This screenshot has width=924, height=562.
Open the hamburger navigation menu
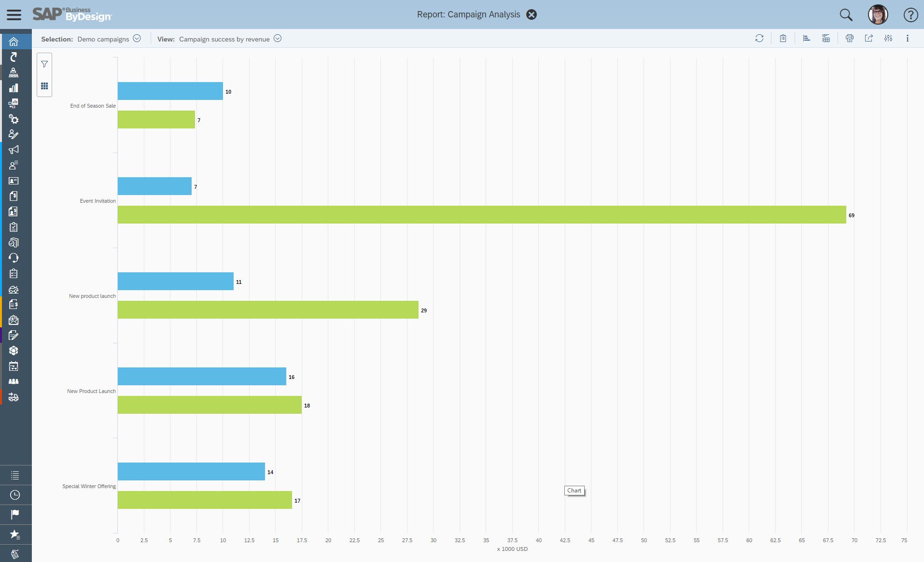14,14
